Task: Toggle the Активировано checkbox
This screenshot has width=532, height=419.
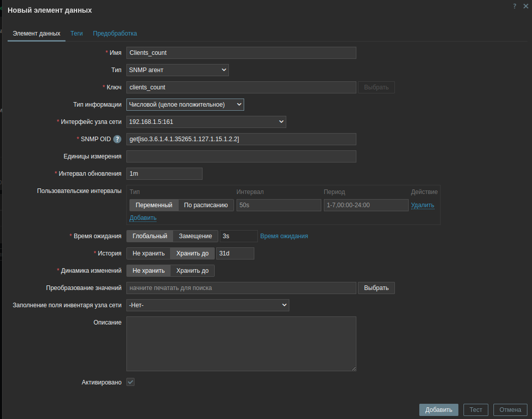Action: click(130, 382)
